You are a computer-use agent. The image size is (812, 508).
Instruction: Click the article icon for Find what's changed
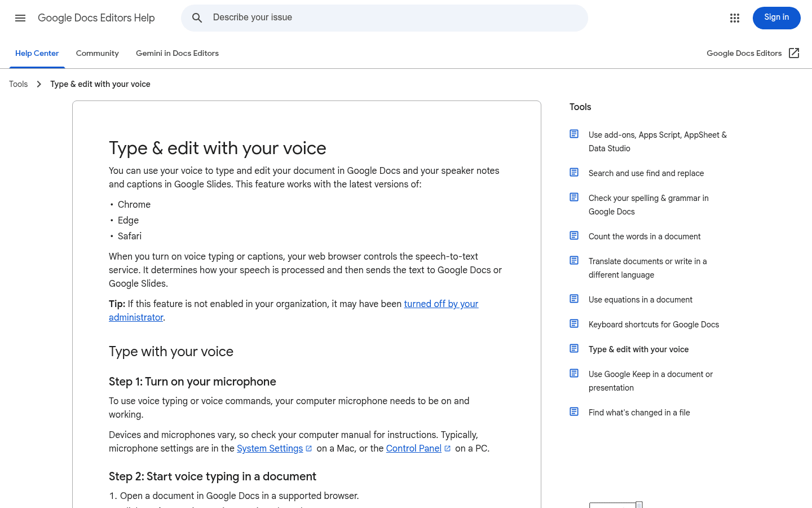(x=574, y=411)
